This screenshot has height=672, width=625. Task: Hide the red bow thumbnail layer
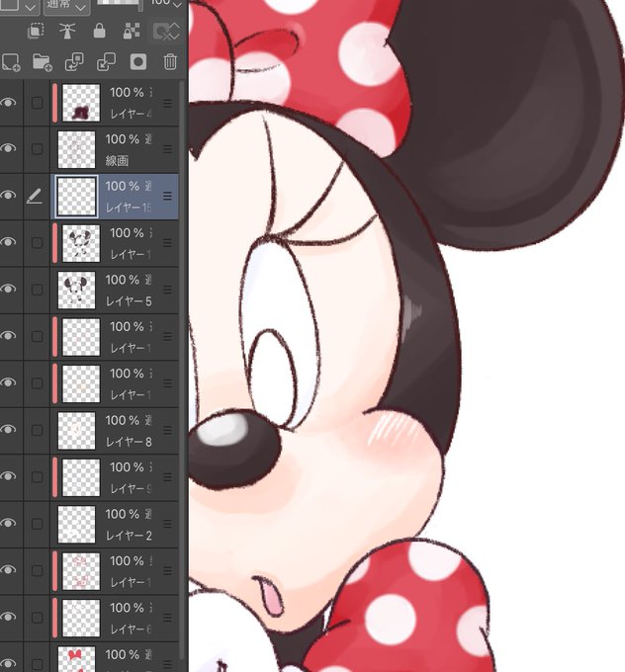click(9, 663)
